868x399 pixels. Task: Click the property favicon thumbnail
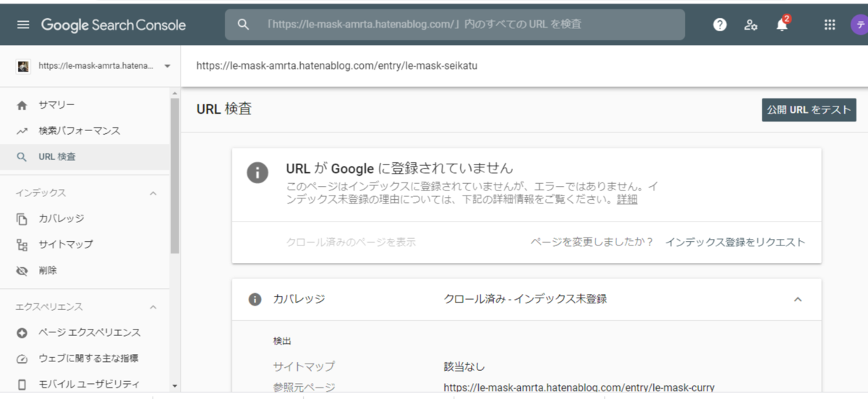click(23, 66)
